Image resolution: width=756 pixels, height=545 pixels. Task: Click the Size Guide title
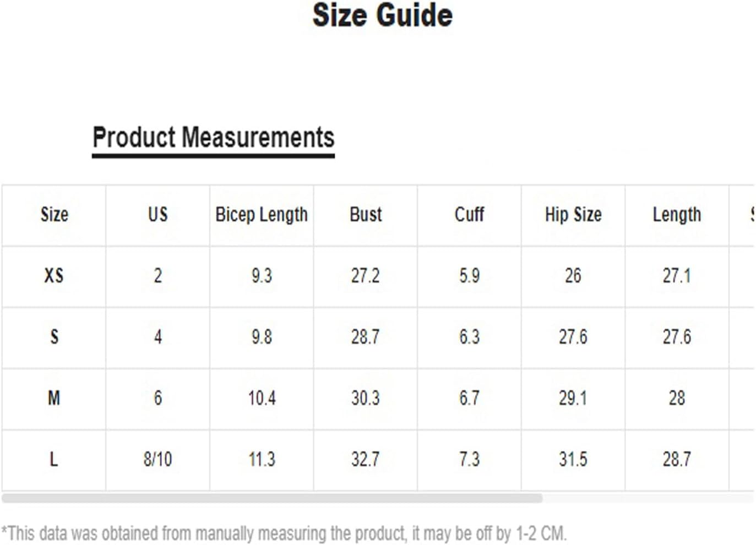(x=382, y=15)
